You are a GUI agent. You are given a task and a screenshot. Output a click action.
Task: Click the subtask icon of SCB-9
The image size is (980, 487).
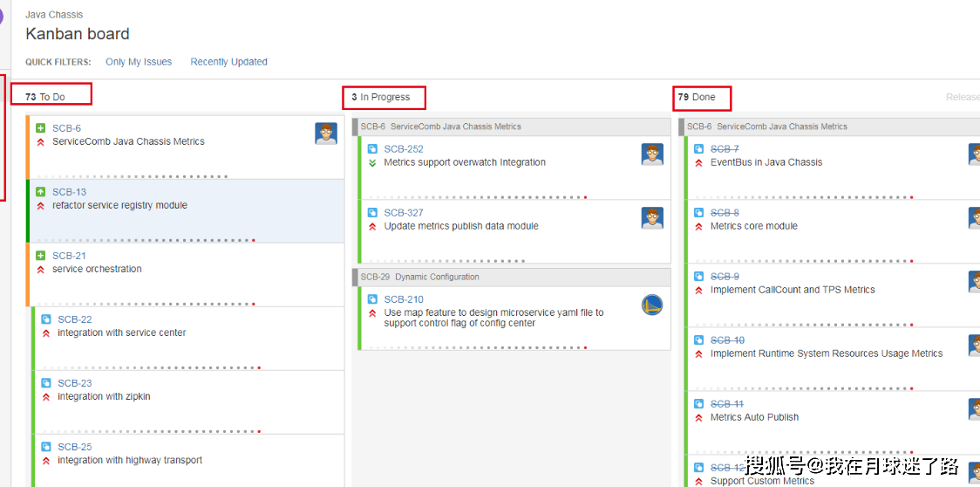[x=699, y=277]
